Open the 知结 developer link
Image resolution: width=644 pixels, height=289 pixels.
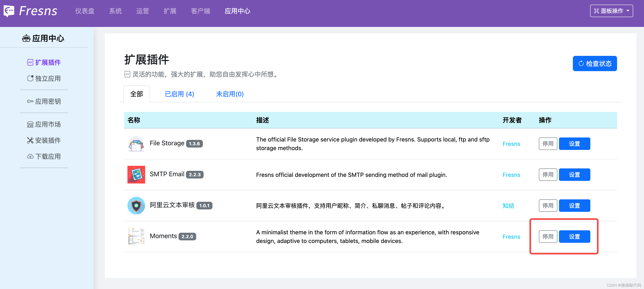508,206
